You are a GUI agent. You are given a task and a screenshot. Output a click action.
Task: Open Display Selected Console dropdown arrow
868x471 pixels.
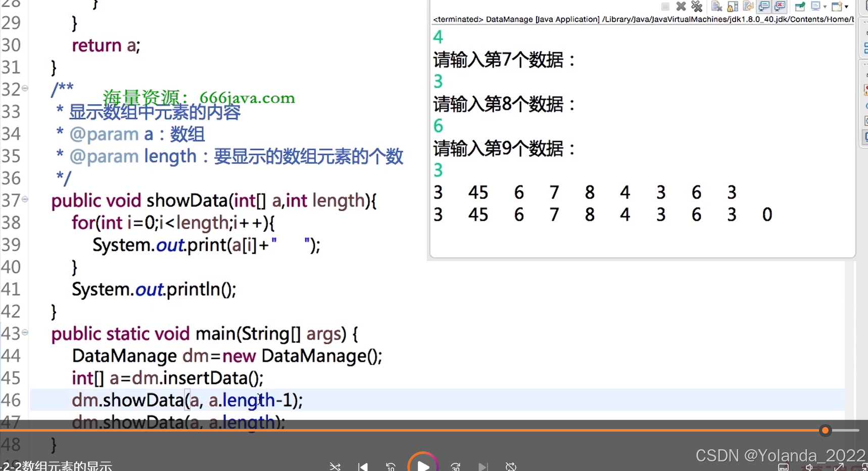[x=825, y=7]
